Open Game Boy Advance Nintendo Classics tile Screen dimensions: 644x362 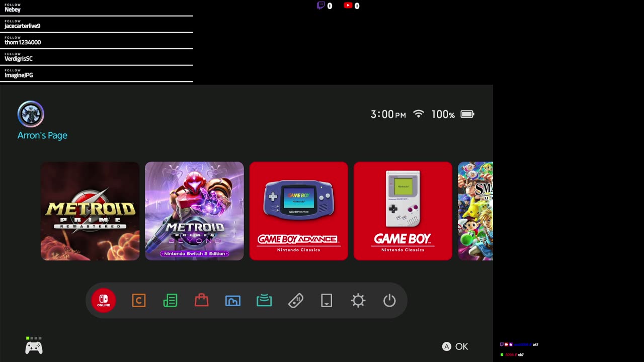pos(299,211)
